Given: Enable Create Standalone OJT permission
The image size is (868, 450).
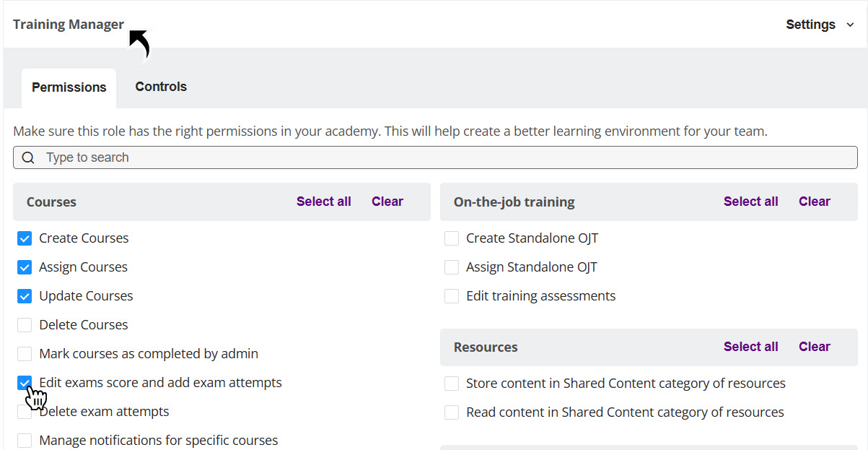Looking at the screenshot, I should coord(452,238).
